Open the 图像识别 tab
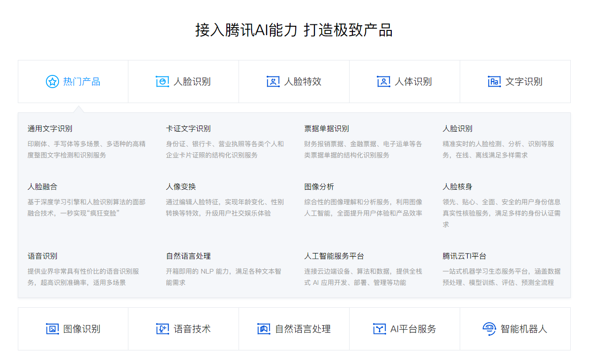This screenshot has width=590, height=364. click(73, 329)
